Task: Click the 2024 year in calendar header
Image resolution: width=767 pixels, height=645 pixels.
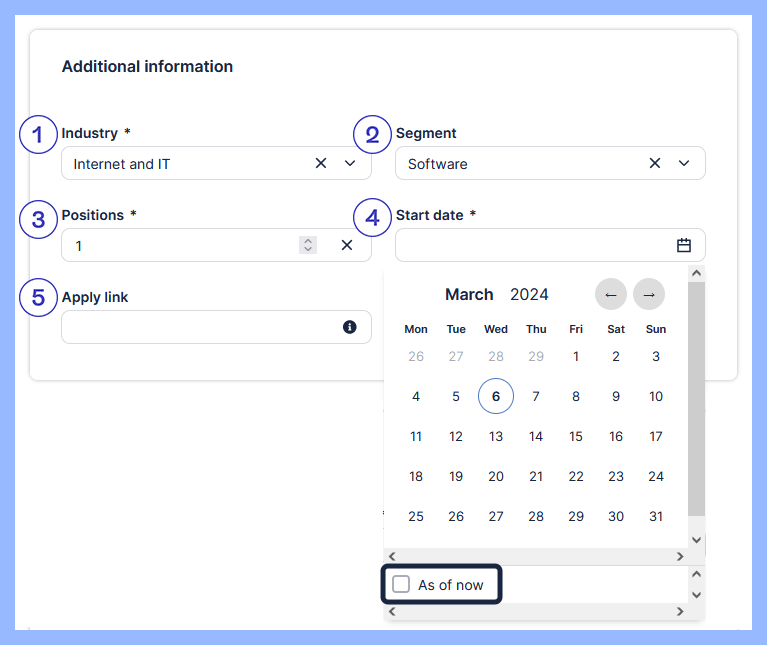Action: pos(529,294)
